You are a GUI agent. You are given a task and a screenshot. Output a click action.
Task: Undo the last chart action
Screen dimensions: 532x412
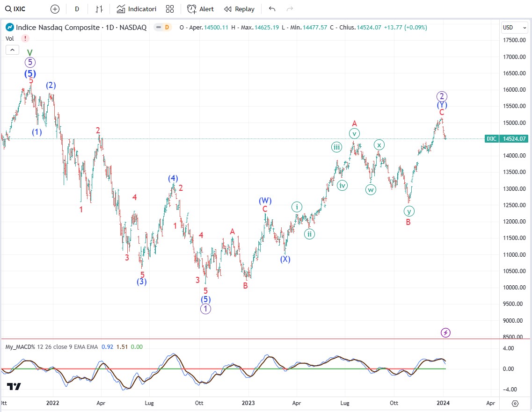click(x=272, y=9)
